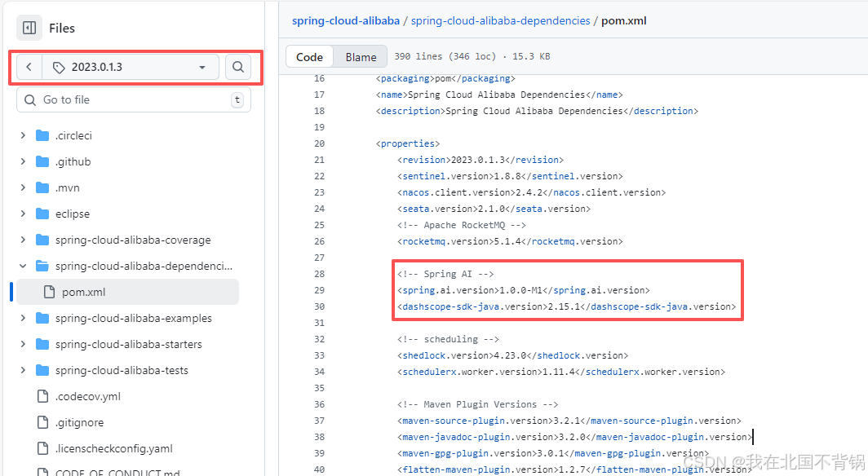This screenshot has height=476, width=868.
Task: Open spring-cloud-alibaba-examples folder name
Action: point(134,318)
